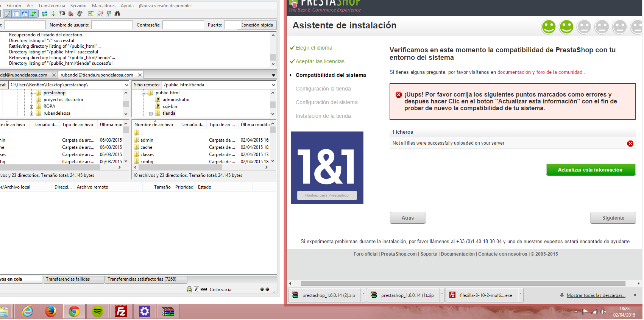Close the rubendel@tienda.rubendelaosa.com tab
This screenshot has width=644, height=320.
pos(140,75)
